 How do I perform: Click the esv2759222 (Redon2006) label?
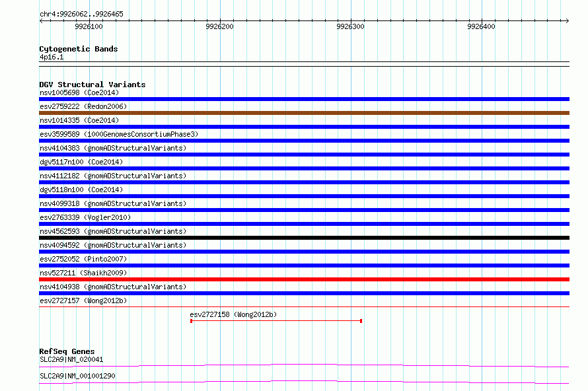(83, 106)
